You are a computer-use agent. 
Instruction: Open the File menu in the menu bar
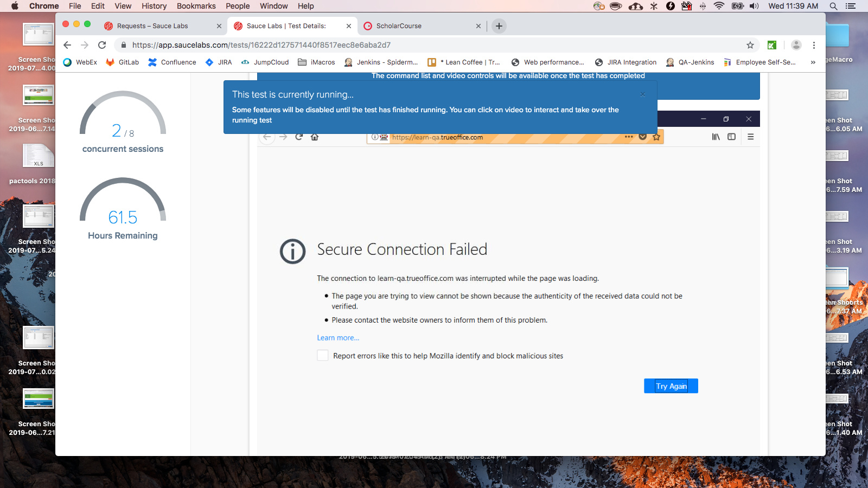point(75,6)
